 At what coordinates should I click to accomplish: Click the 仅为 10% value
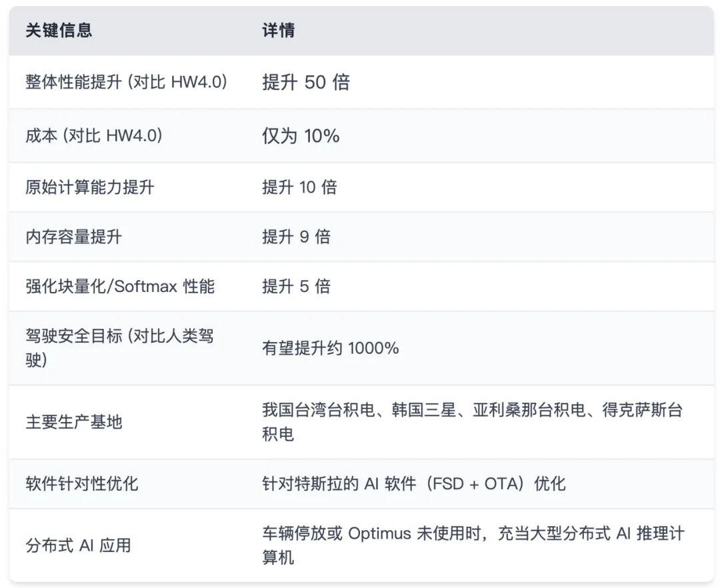[301, 136]
